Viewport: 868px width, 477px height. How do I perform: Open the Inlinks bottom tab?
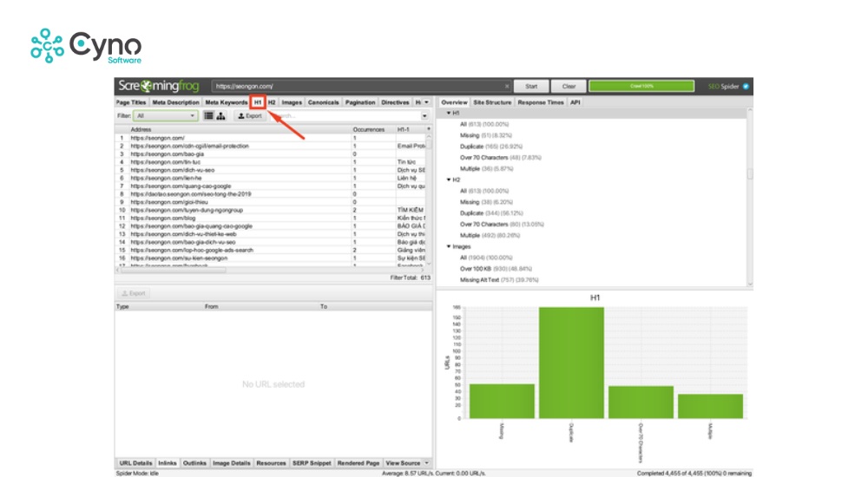pos(168,463)
